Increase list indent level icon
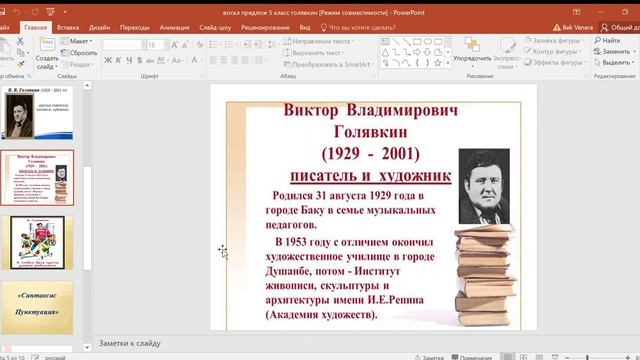 point(258,44)
